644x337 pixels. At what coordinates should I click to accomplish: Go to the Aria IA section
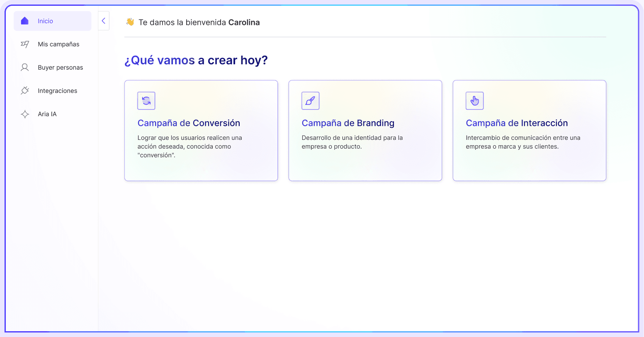tap(47, 114)
